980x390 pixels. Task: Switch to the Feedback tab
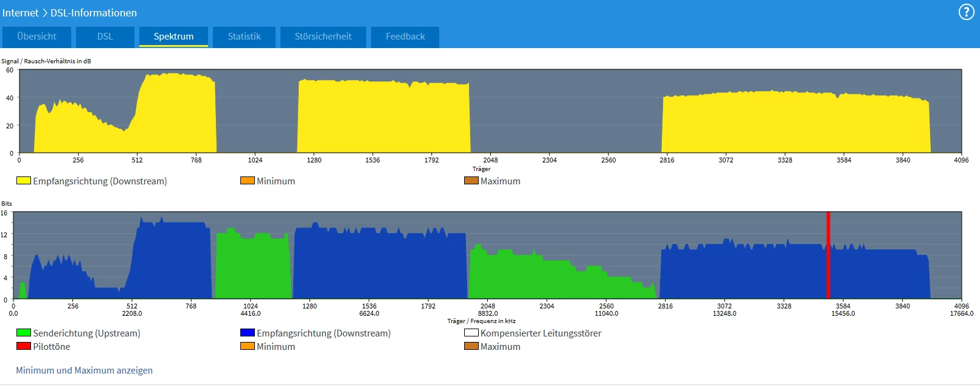405,37
